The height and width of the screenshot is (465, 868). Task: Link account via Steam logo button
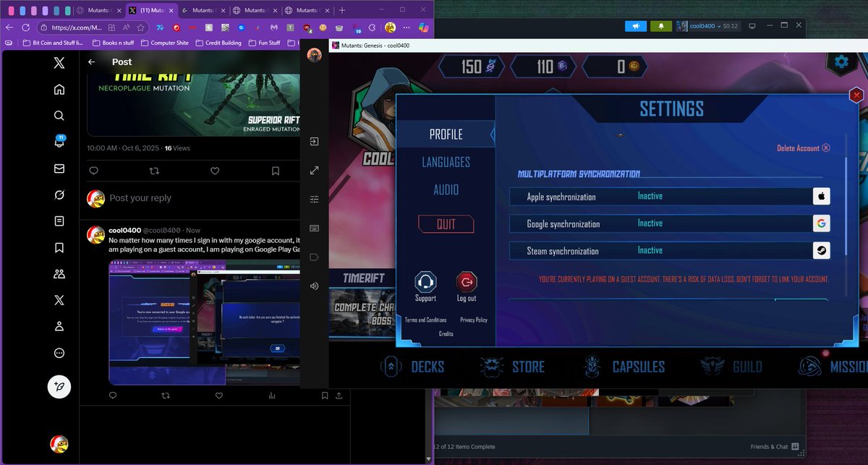pos(821,251)
